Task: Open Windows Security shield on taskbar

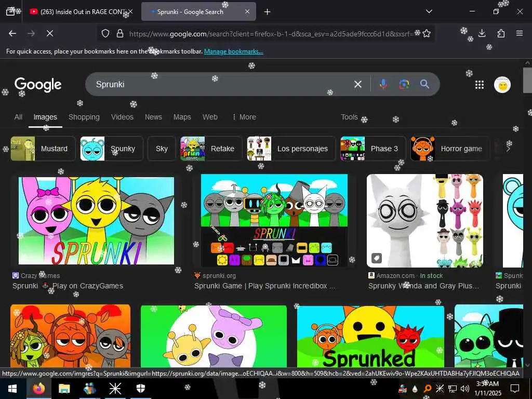Action: point(141,389)
